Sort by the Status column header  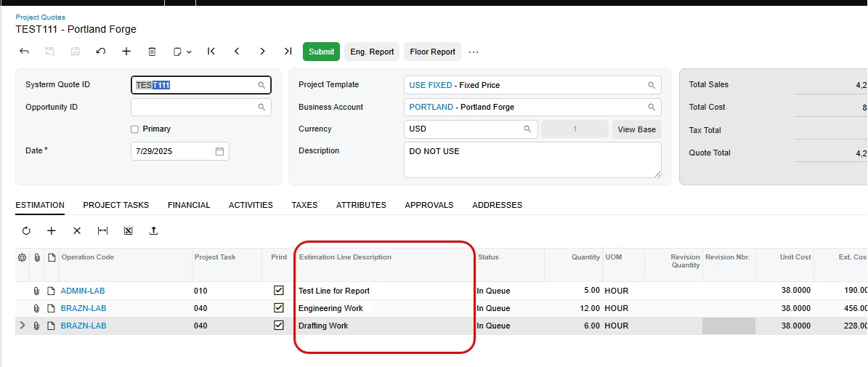click(488, 257)
